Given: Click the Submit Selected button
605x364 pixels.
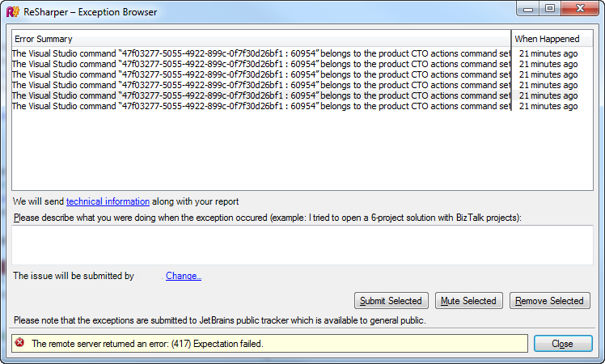Looking at the screenshot, I should (x=391, y=301).
